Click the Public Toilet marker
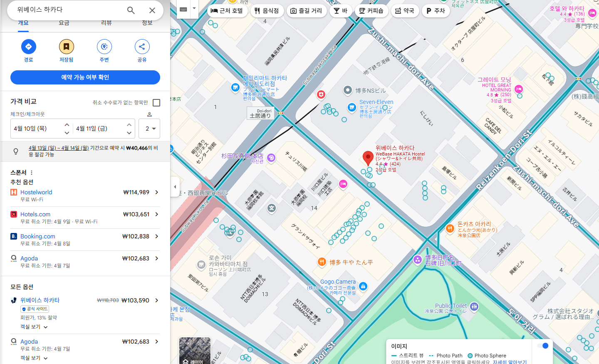The width and height of the screenshot is (599, 364). tap(474, 307)
